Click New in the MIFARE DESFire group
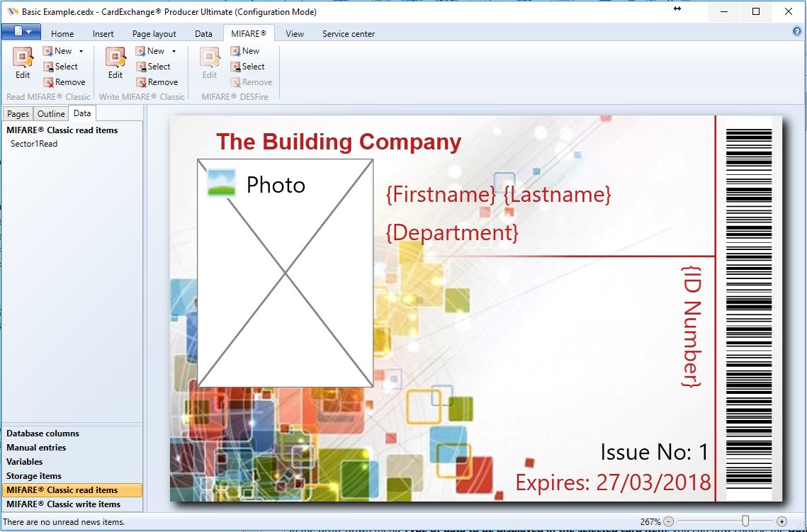The height and width of the screenshot is (532, 807). click(245, 51)
